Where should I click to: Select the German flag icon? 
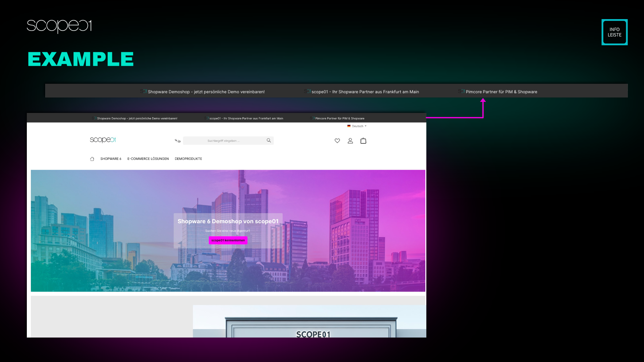pyautogui.click(x=349, y=126)
